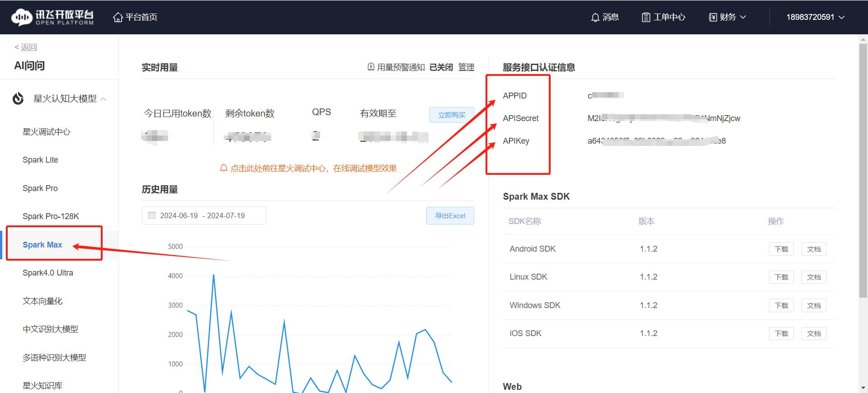Open 星火调试中心 in sidebar

coord(47,132)
